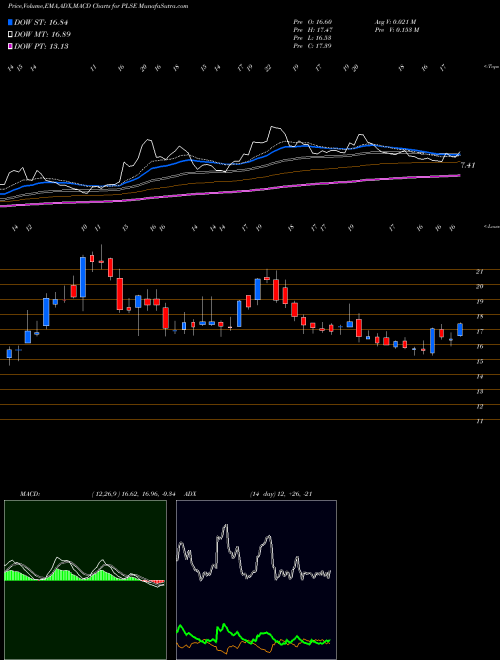Click the price axis label 11
The image size is (500, 660).
pyautogui.click(x=479, y=421)
